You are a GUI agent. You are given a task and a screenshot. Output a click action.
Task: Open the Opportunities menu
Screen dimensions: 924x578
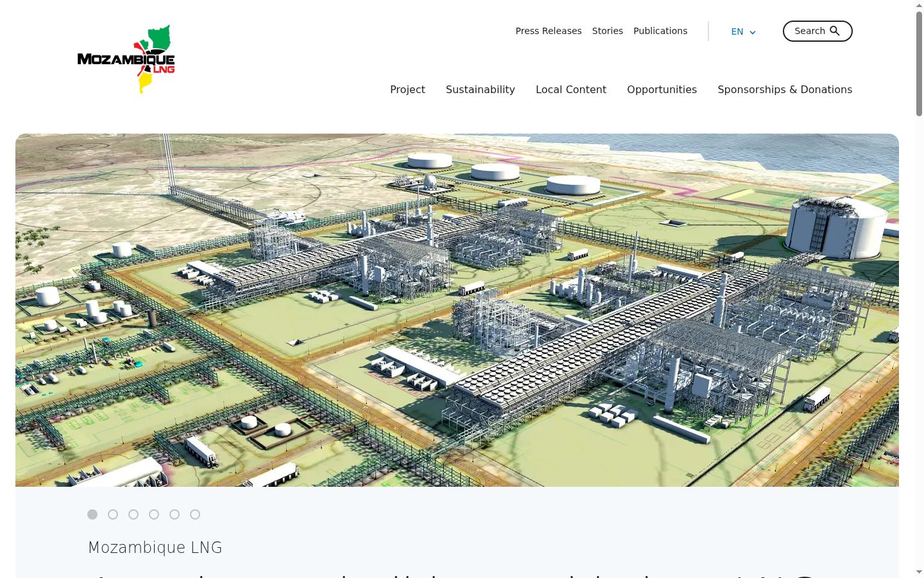point(662,89)
